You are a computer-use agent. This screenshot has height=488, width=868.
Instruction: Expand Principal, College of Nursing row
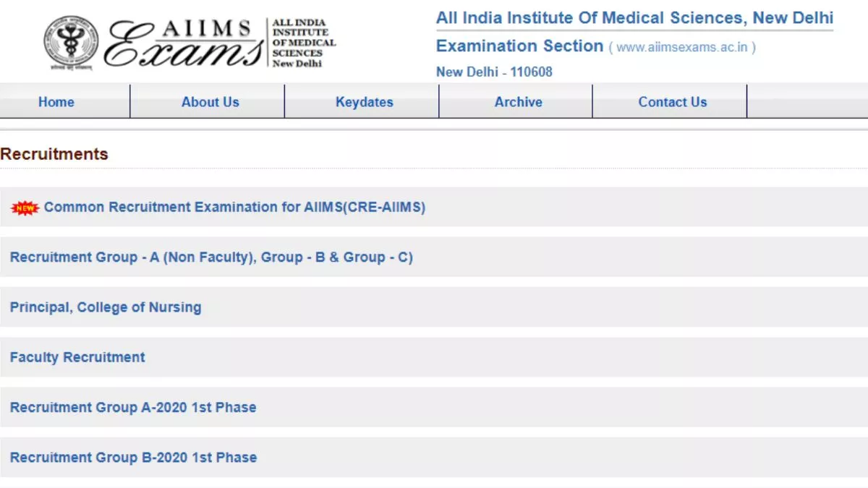click(x=434, y=307)
